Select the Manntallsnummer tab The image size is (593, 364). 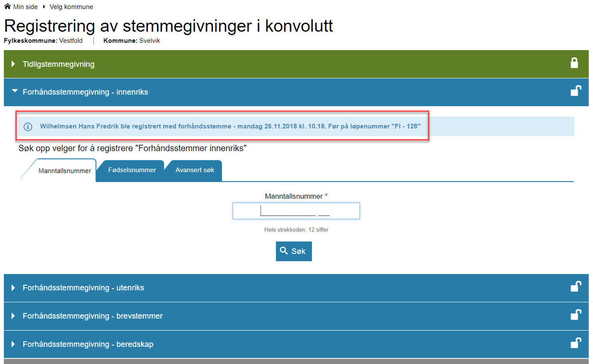click(64, 171)
